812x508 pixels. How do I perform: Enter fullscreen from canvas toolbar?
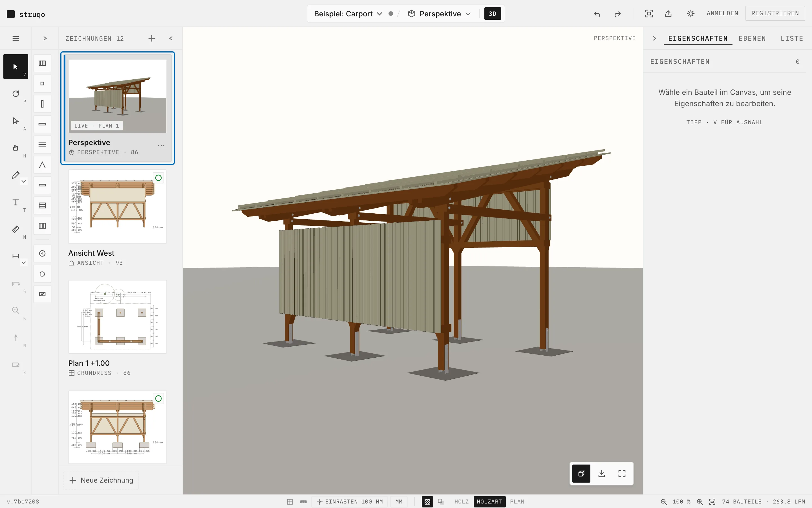[622, 473]
